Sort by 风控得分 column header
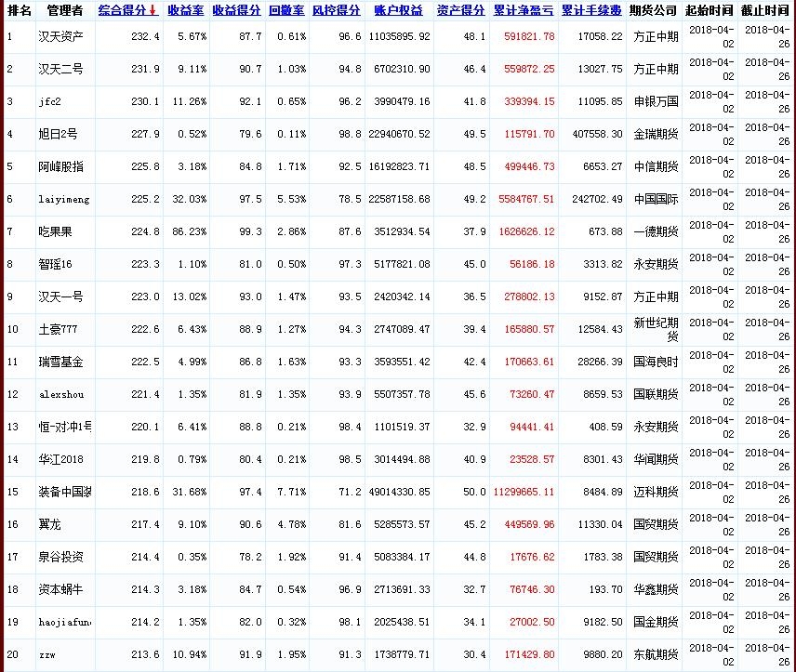This screenshot has width=796, height=672. [x=336, y=10]
